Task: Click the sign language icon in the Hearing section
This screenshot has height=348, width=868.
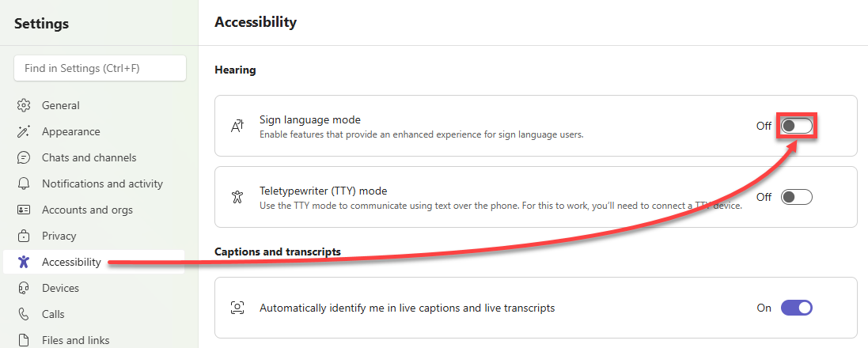Action: pyautogui.click(x=237, y=126)
